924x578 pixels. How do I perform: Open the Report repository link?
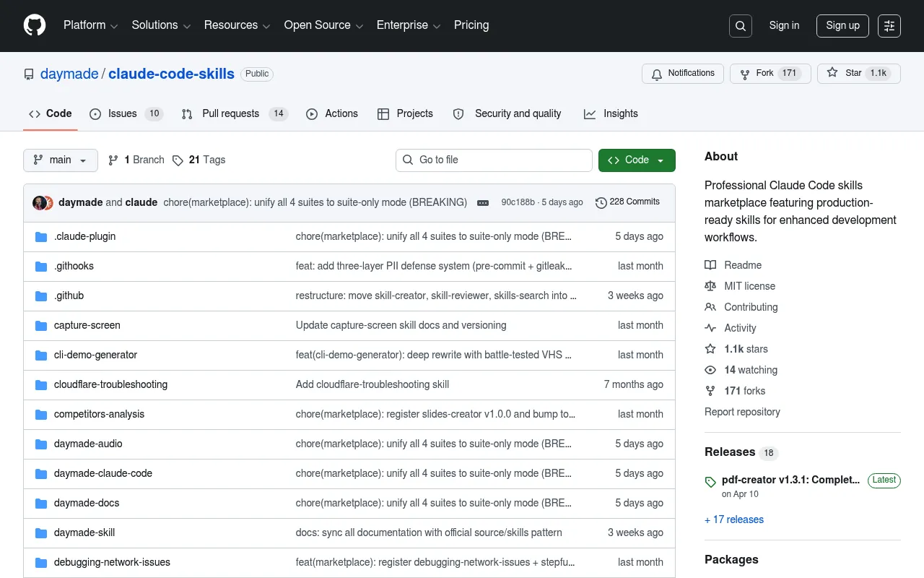tap(742, 412)
